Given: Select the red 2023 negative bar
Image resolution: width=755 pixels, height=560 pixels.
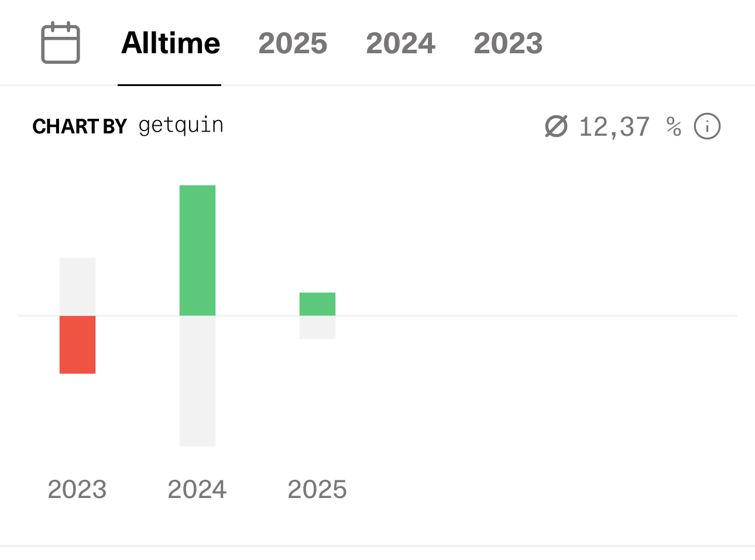Looking at the screenshot, I should pyautogui.click(x=77, y=345).
